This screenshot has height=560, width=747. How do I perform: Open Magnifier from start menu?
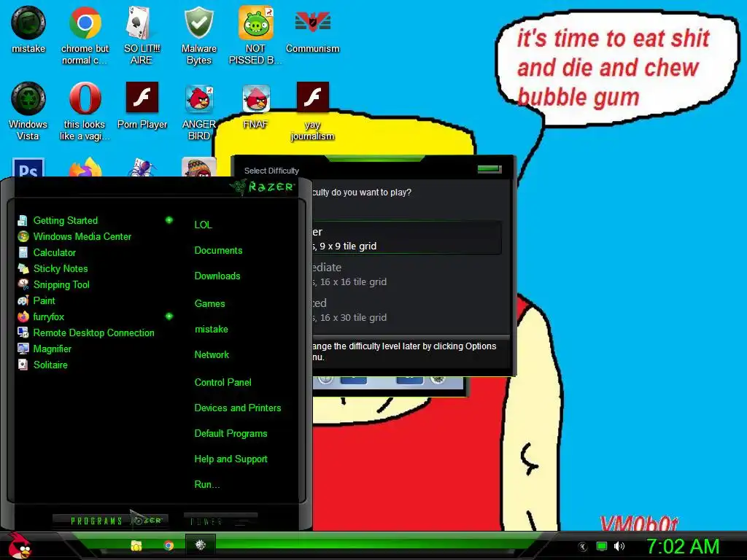[x=44, y=349]
